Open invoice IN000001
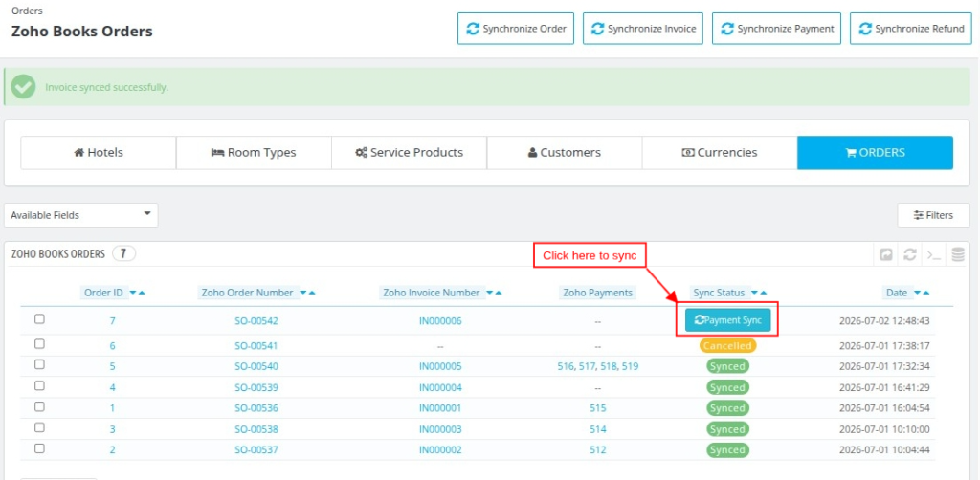Viewport: 980px width, 480px height. (440, 408)
